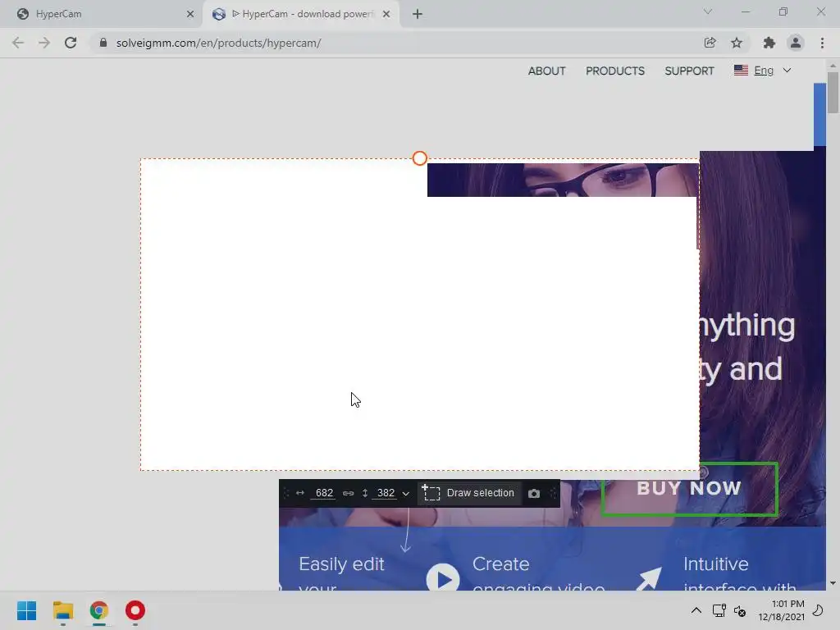Open a new browser tab

418,14
